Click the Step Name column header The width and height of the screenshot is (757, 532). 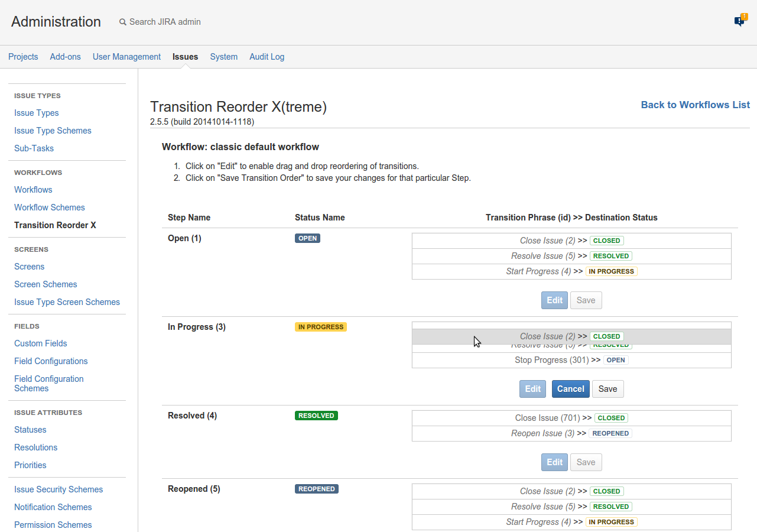(x=189, y=218)
